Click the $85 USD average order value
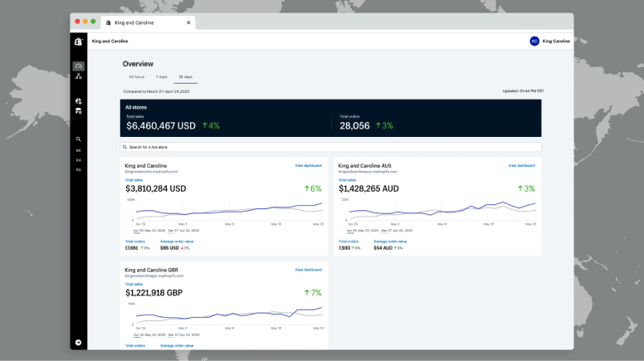The height and width of the screenshot is (361, 644). coord(169,248)
